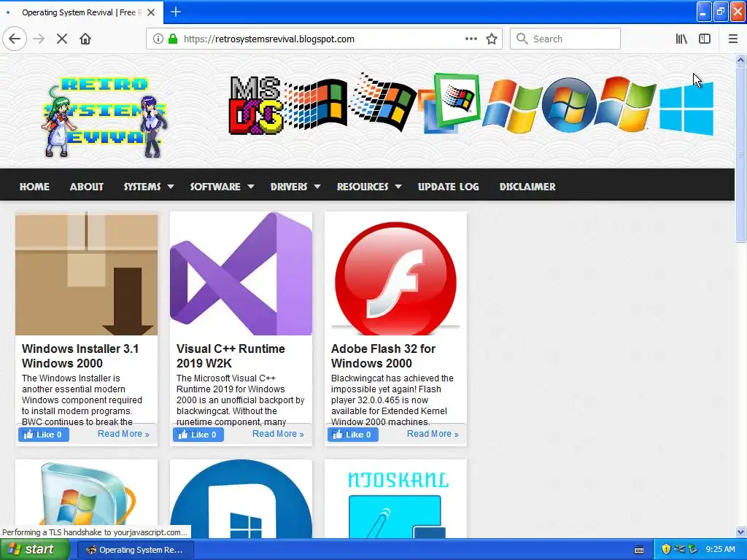The image size is (747, 560).
Task: Click the Retro Systems Revival site logo
Action: (105, 117)
